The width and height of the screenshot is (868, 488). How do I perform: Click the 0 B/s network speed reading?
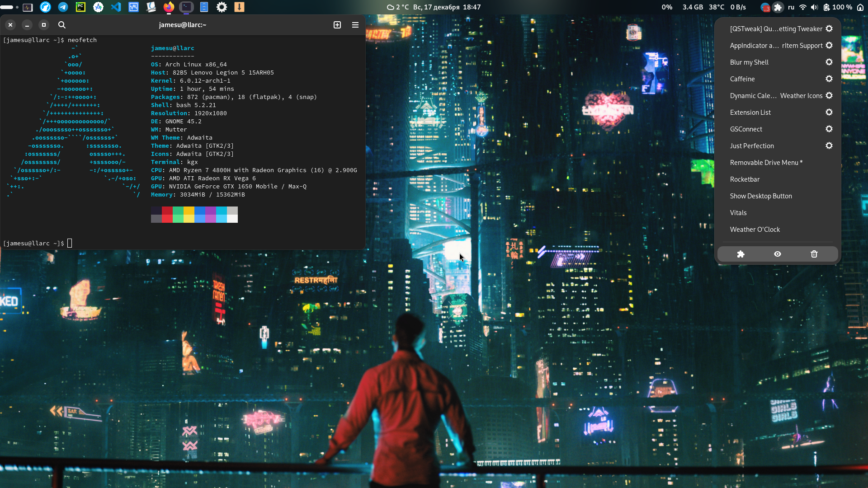coord(738,7)
